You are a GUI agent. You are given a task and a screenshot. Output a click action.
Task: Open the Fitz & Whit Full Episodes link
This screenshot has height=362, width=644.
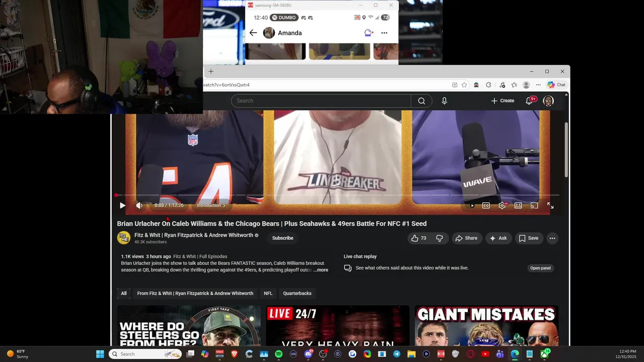200,256
